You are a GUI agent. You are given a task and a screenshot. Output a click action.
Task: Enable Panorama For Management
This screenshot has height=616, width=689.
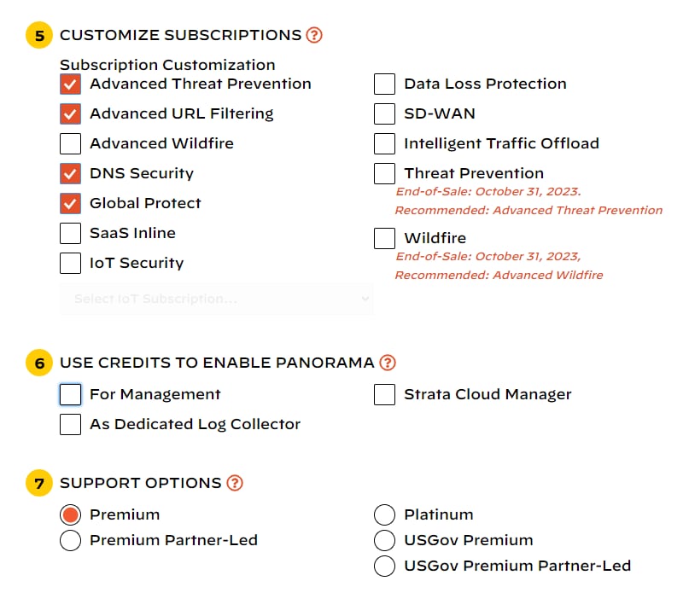click(x=70, y=394)
